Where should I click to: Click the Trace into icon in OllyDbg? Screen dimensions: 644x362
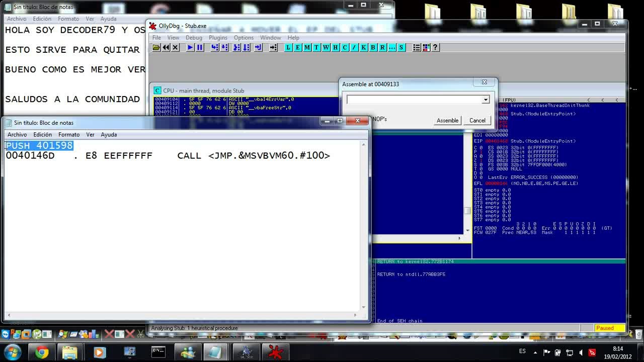236,47
